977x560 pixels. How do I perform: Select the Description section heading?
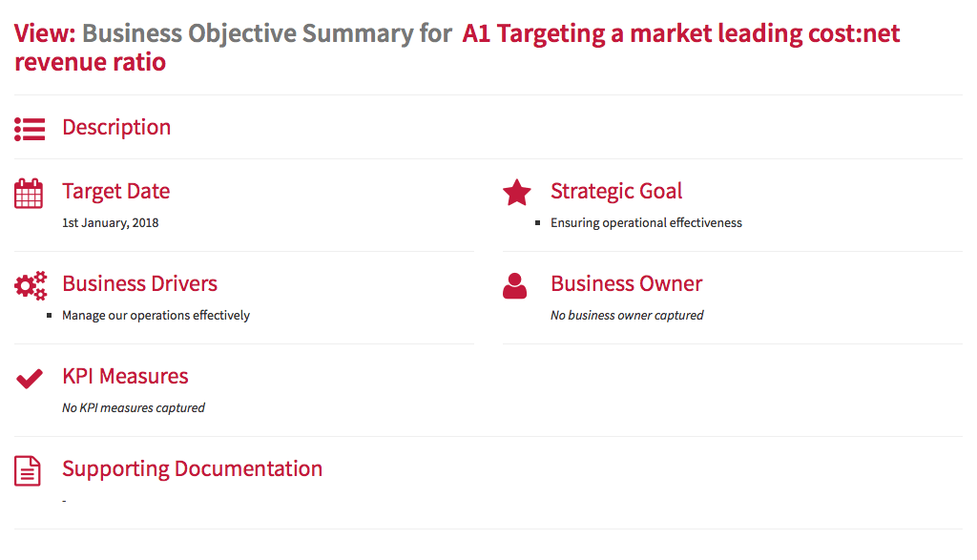pyautogui.click(x=116, y=127)
